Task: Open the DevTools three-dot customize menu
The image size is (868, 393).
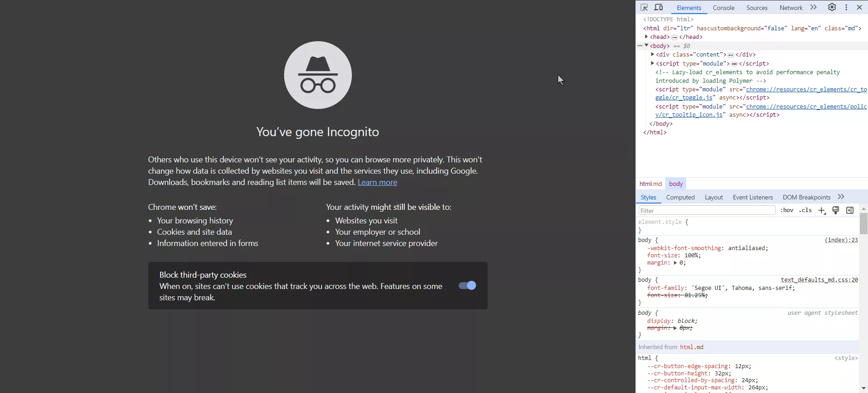Action: 846,7
